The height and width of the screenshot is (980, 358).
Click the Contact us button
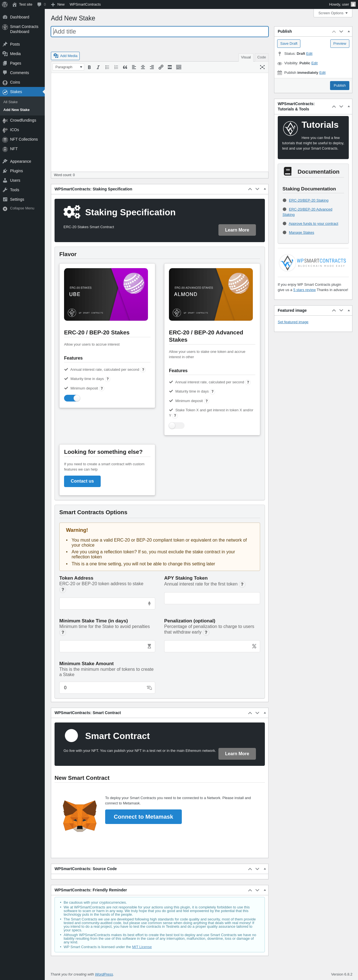(82, 481)
